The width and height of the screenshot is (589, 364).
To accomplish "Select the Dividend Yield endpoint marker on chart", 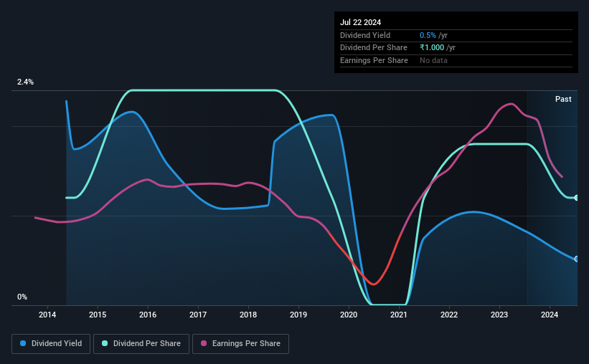I will [x=577, y=259].
